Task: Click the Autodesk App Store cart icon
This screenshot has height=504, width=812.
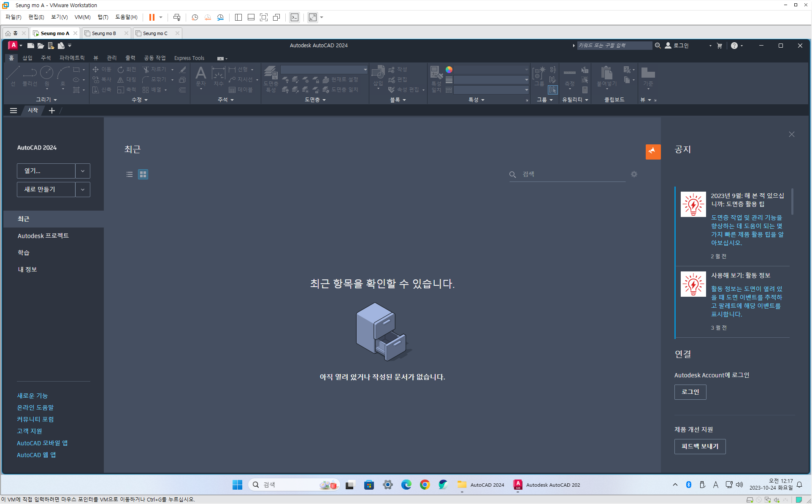Action: pyautogui.click(x=720, y=46)
